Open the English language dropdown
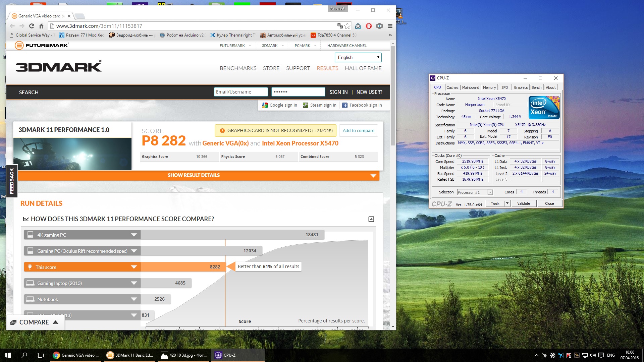Image resolution: width=644 pixels, height=362 pixels. 358,57
